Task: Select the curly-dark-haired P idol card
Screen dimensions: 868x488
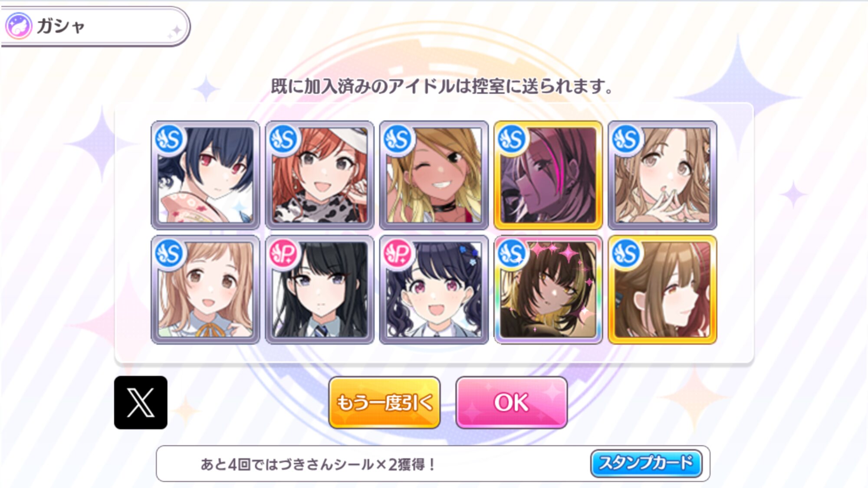Action: (x=434, y=290)
